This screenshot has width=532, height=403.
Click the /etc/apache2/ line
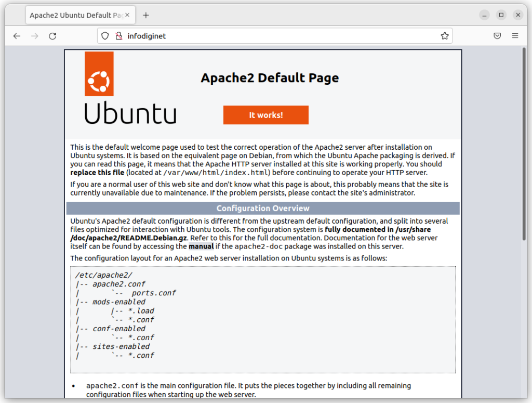tap(104, 275)
